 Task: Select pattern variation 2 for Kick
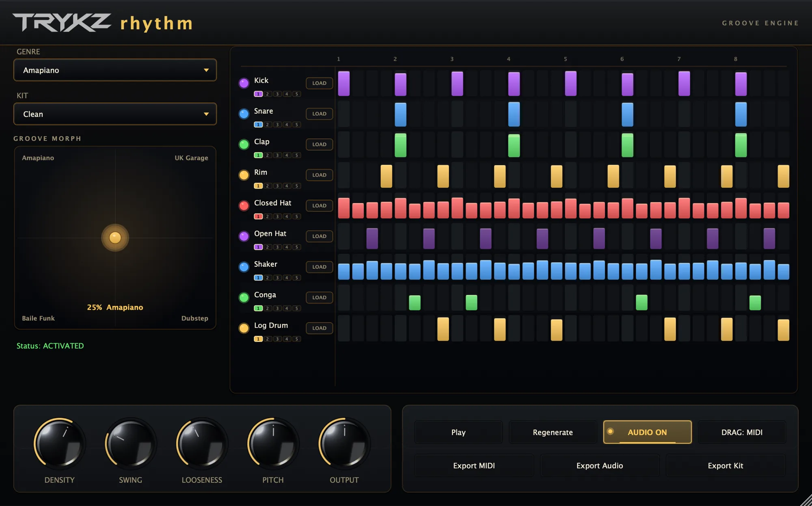click(268, 94)
